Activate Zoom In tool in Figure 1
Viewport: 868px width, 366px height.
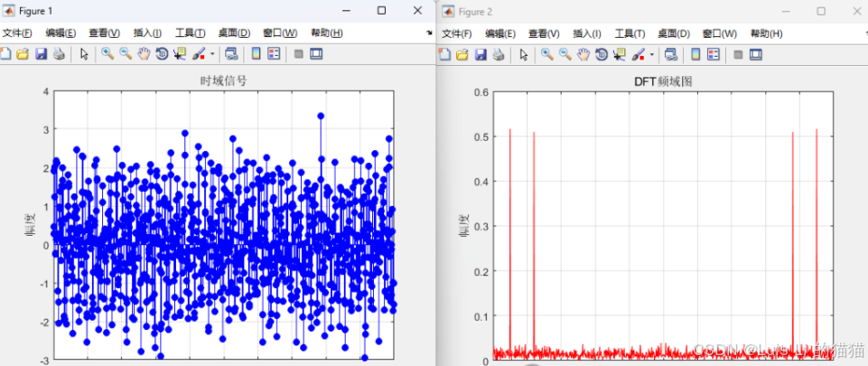point(107,53)
